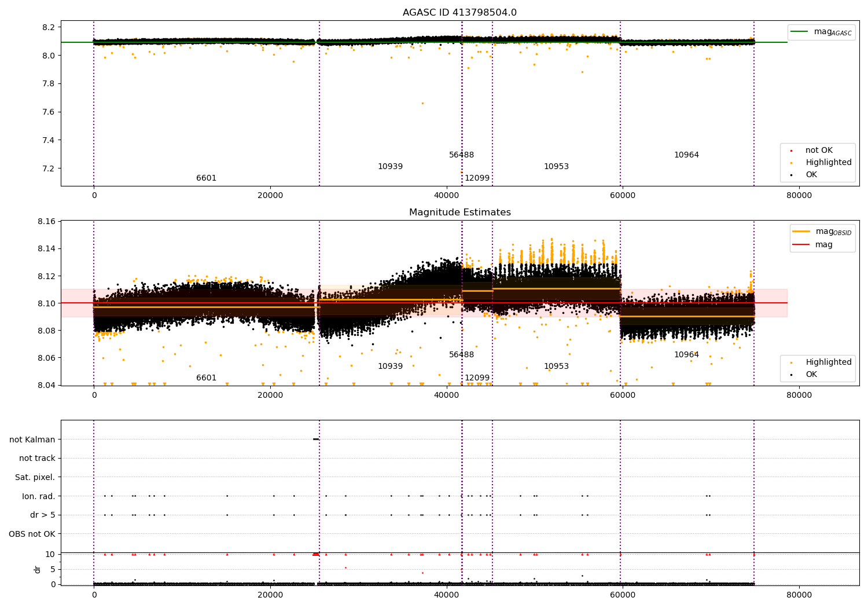Click y-tick 8.06 on Magnitude Estimates plot
868x608 pixels.
(x=45, y=358)
